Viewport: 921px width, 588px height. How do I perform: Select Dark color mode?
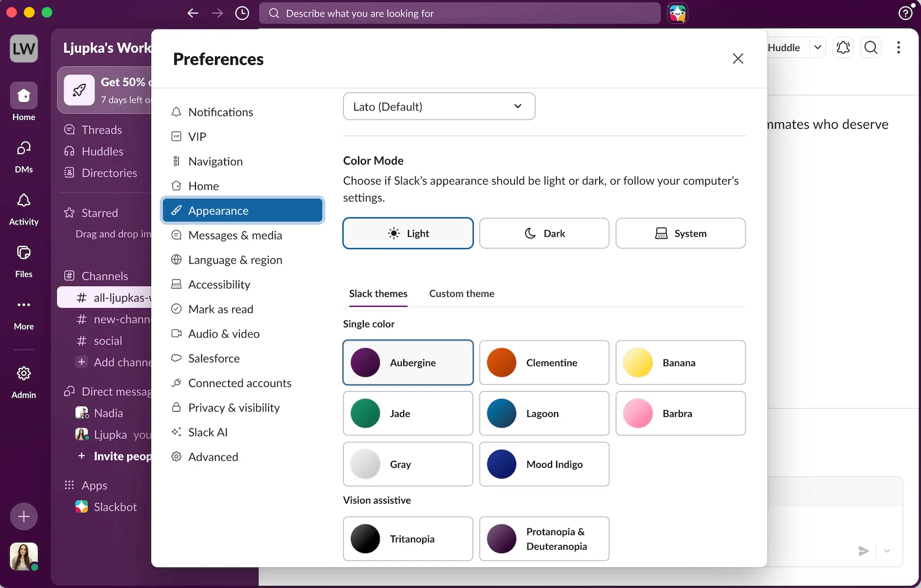coord(544,233)
